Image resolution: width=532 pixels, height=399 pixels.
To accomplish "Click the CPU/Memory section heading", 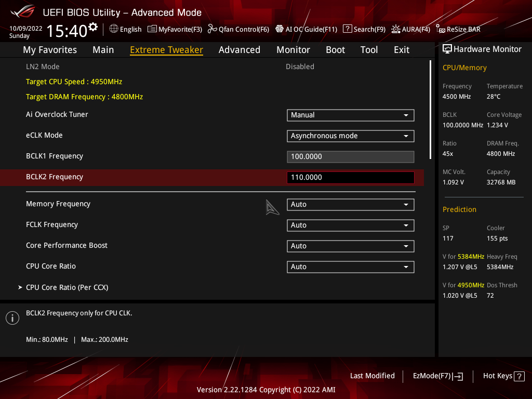I will click(x=464, y=68).
